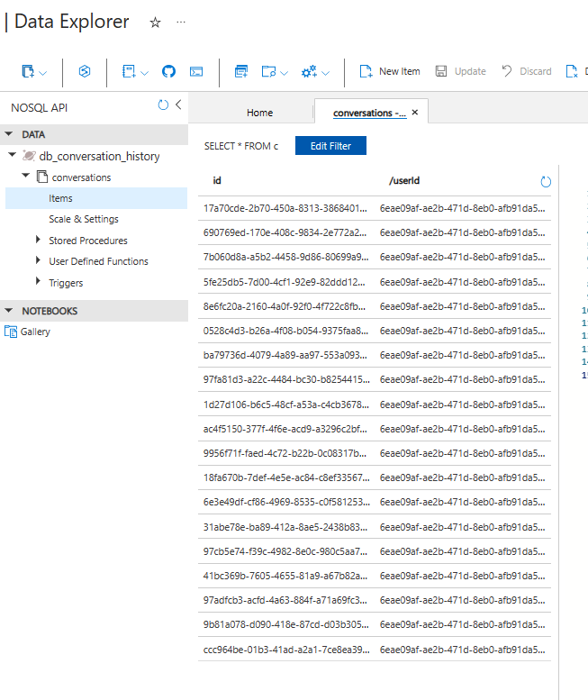Select the conversations container tree item
Screen dimensions: 588x700
pos(81,177)
